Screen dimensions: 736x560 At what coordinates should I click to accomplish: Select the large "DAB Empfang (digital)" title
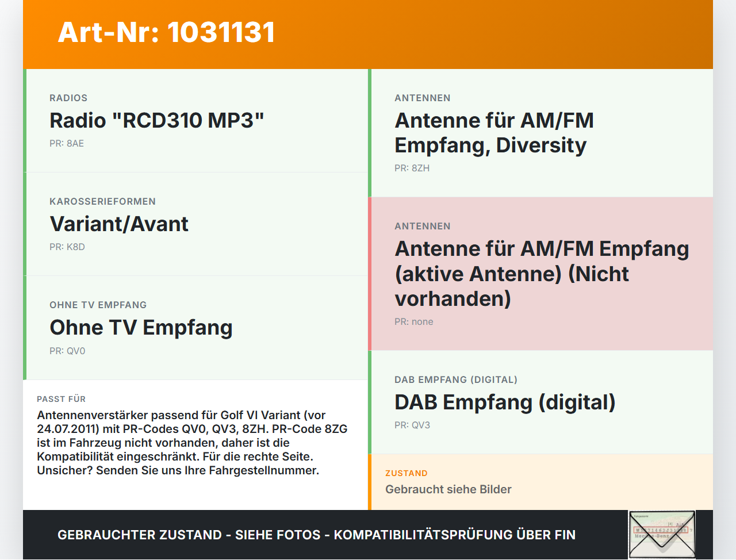(505, 402)
